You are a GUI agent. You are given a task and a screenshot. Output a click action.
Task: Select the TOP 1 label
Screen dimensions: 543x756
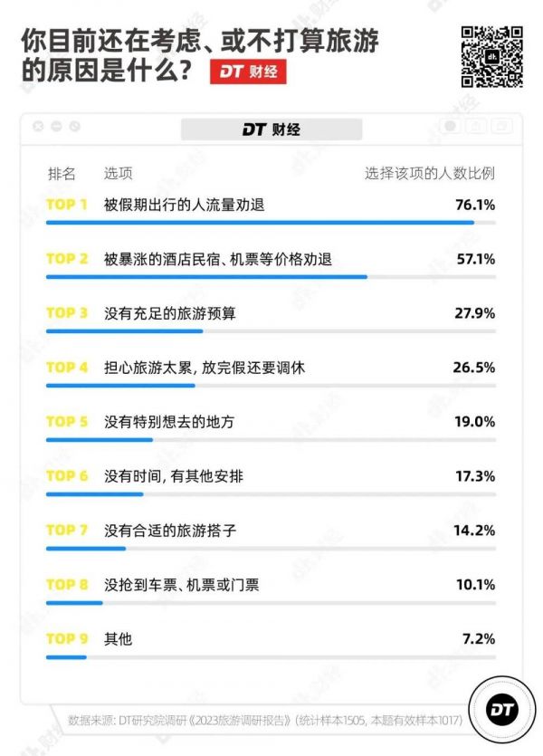point(67,205)
